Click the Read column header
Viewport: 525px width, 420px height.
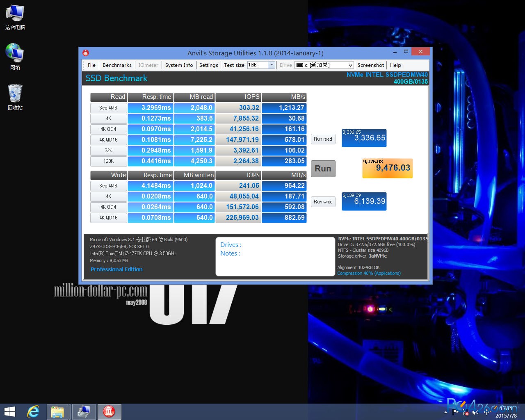108,97
